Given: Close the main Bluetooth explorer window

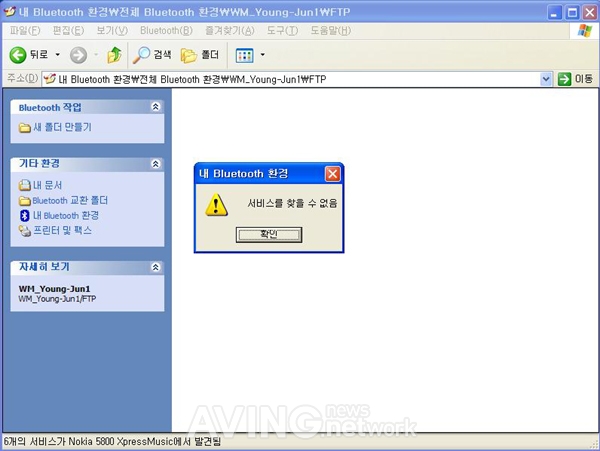Looking at the screenshot, I should tap(590, 13).
